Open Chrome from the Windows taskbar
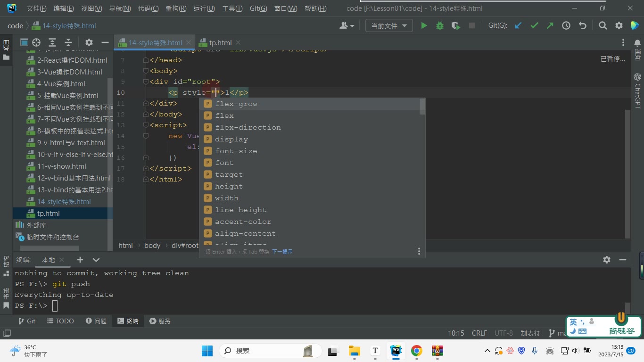Screen dimensions: 644x362 pyautogui.click(x=416, y=351)
